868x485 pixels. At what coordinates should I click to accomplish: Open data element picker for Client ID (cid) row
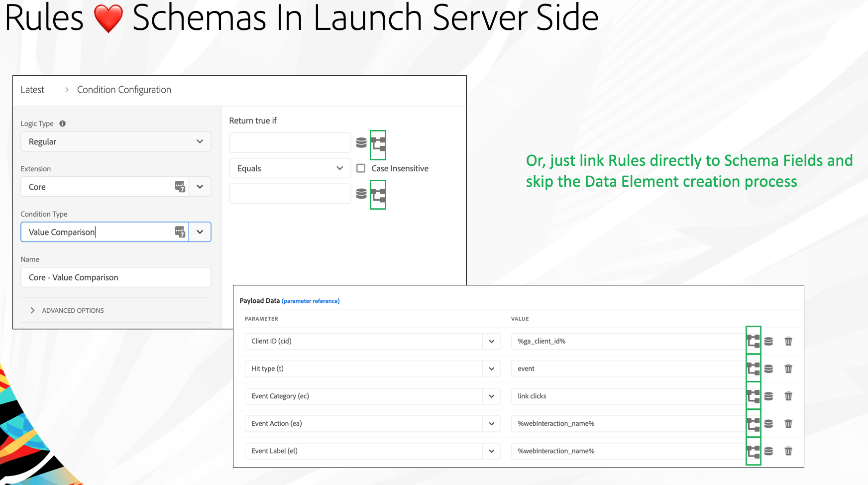pos(768,341)
